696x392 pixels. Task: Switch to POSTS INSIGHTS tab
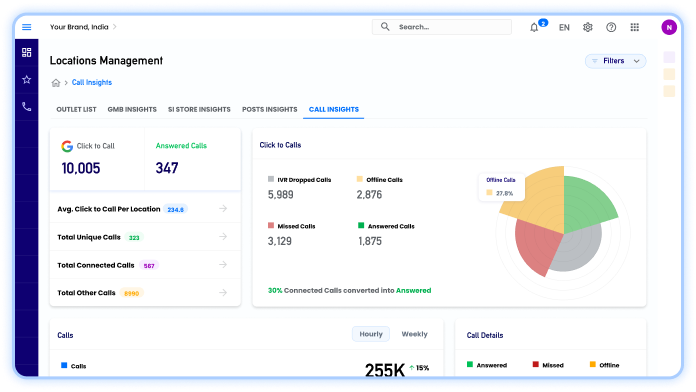click(269, 109)
